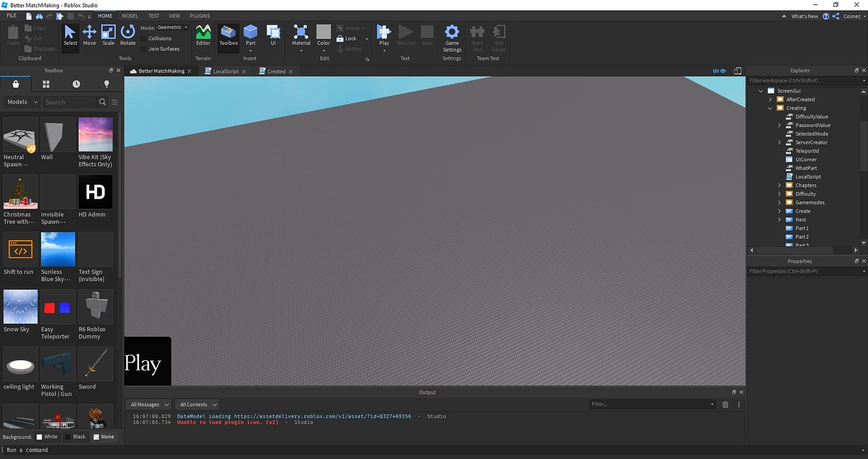Open the Toolbox recent clock tab
This screenshot has width=868, height=459.
click(x=76, y=84)
